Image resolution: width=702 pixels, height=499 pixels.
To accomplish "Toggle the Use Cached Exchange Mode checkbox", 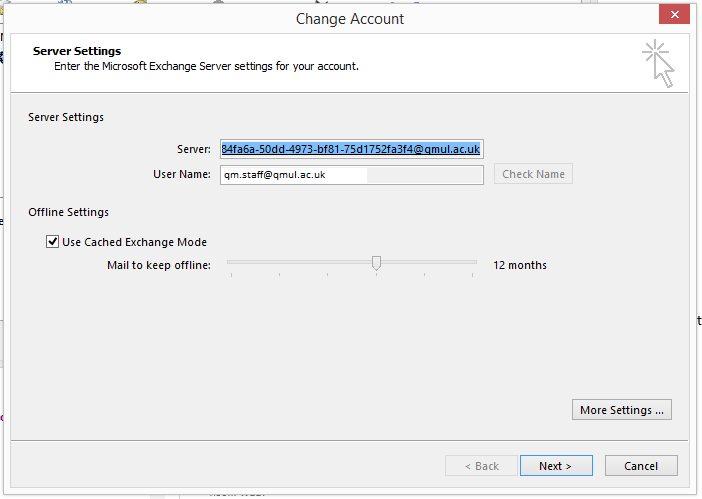I will click(x=53, y=242).
